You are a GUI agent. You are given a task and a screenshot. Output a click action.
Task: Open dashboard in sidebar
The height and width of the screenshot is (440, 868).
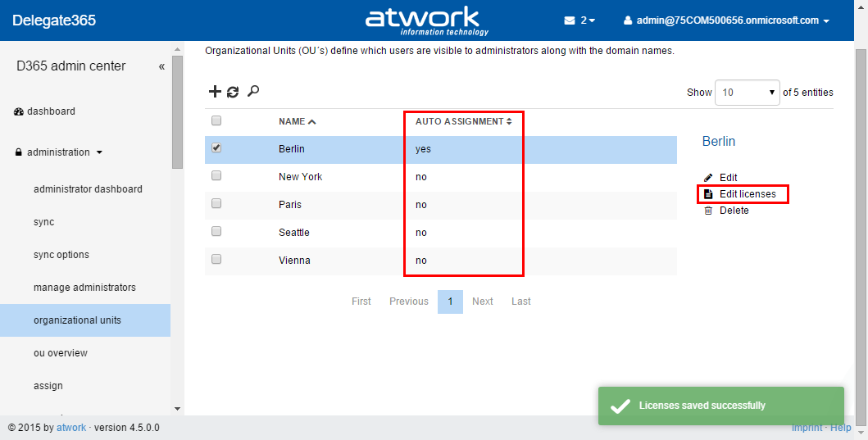pos(51,111)
